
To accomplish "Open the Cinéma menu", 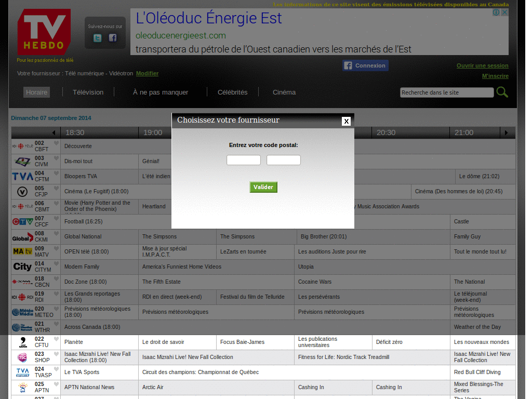I will [284, 92].
